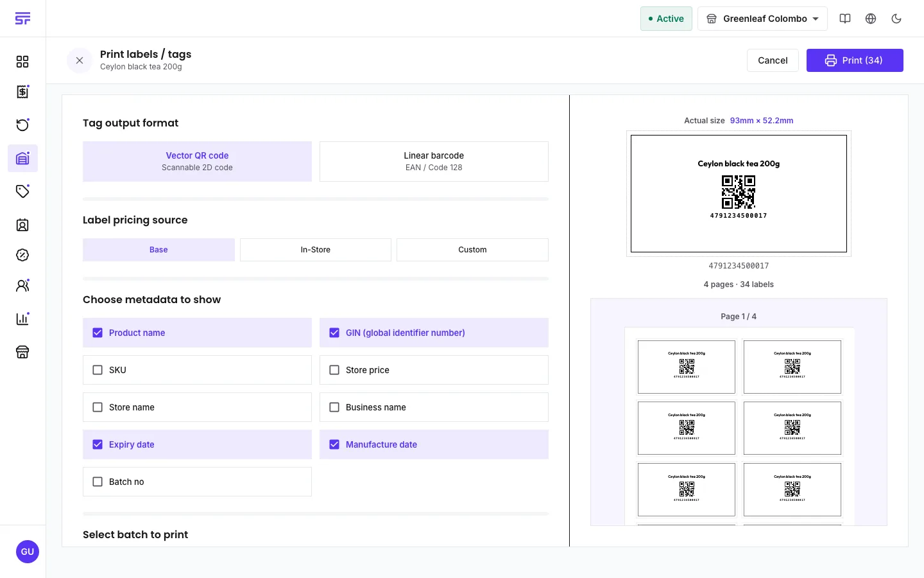This screenshot has width=924, height=578.
Task: Click the Active status badge
Action: [x=666, y=19]
